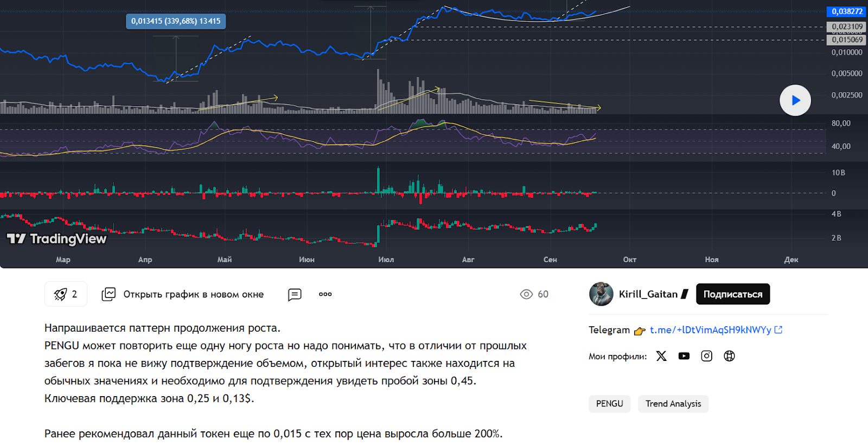Click the Окт label on time axis
Viewport: 868px width, 446px height.
(629, 260)
